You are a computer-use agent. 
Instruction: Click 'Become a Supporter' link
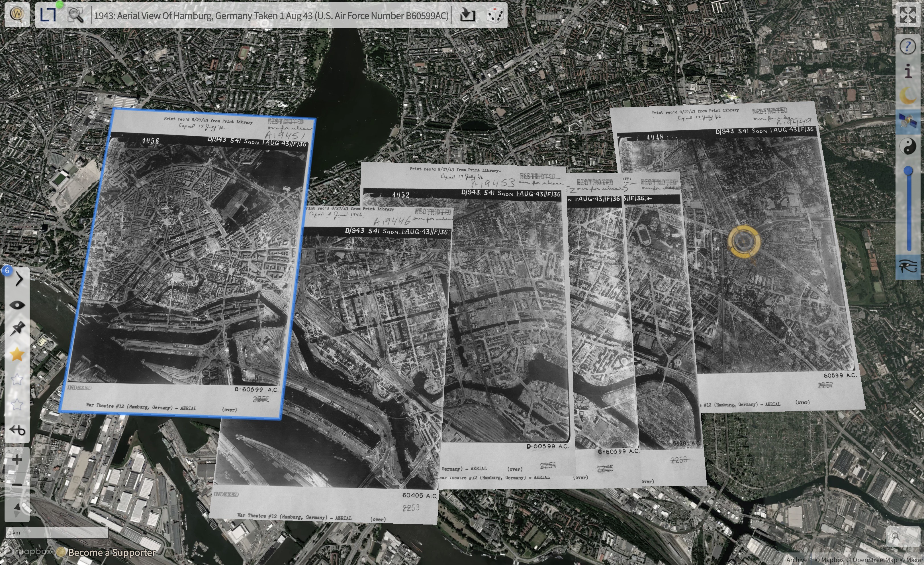click(x=112, y=552)
